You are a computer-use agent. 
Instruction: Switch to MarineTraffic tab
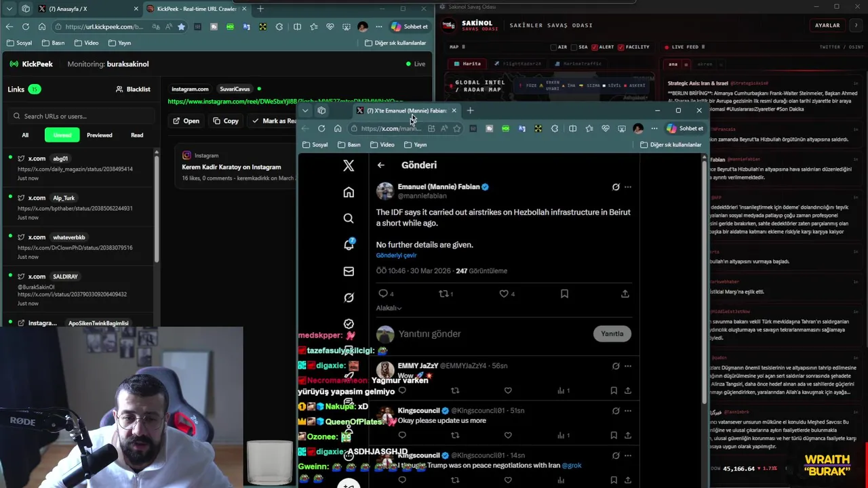pos(578,64)
